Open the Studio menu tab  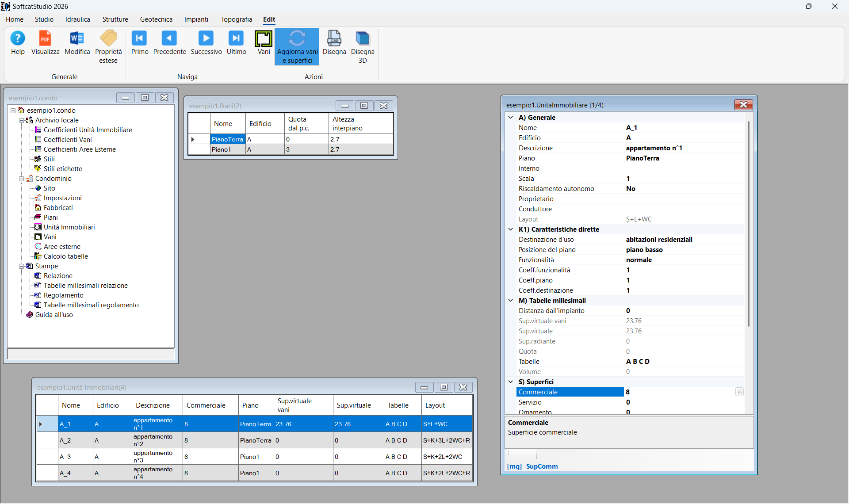(x=44, y=19)
